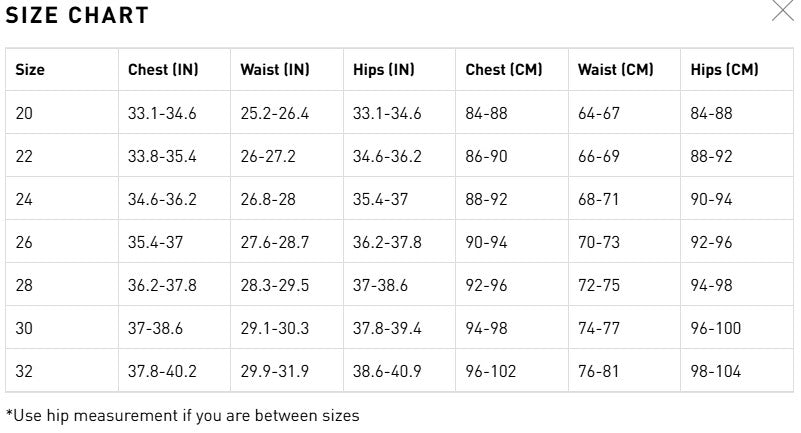Select the size 32 row label
The height and width of the screenshot is (433, 801).
[25, 372]
